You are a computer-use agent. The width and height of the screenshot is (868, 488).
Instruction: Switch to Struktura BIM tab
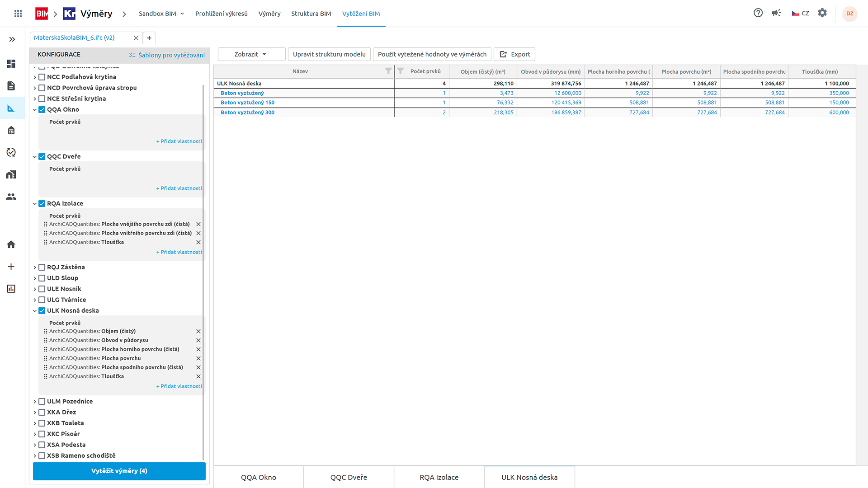point(311,14)
